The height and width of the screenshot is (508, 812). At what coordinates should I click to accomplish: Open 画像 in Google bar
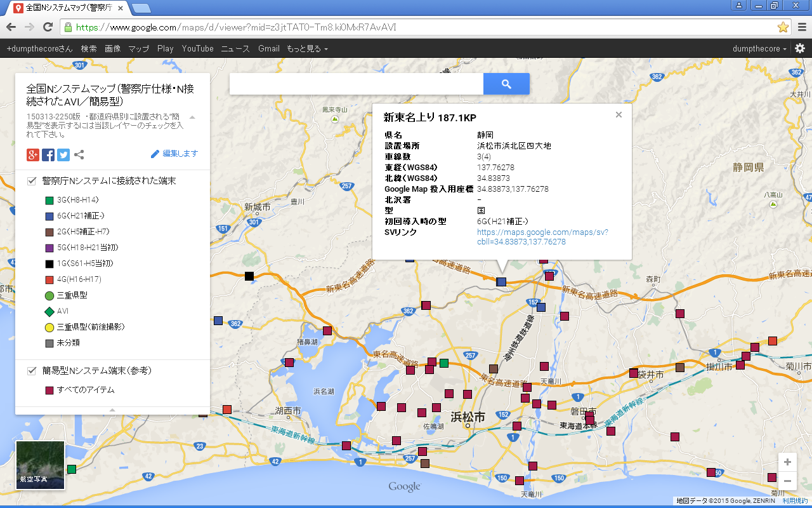(112, 48)
